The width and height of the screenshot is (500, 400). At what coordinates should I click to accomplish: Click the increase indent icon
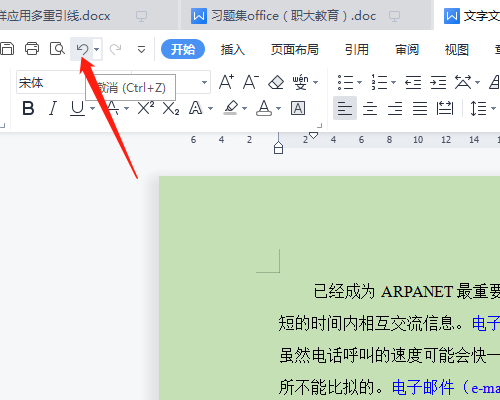438,82
